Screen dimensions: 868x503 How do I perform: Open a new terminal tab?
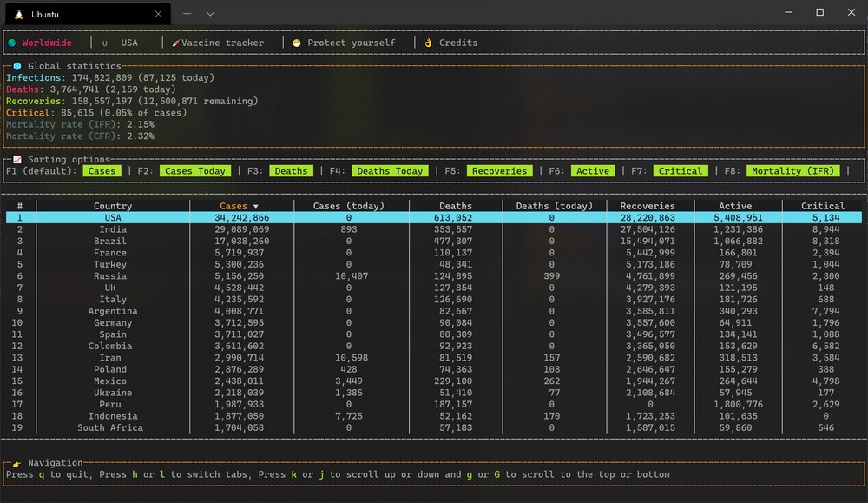pos(187,14)
